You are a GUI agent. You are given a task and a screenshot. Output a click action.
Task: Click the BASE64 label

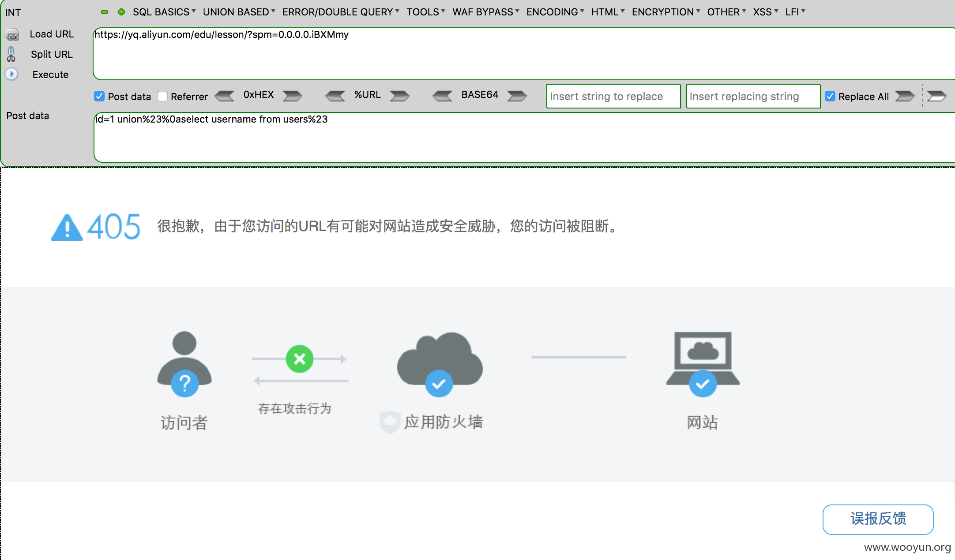tap(480, 95)
